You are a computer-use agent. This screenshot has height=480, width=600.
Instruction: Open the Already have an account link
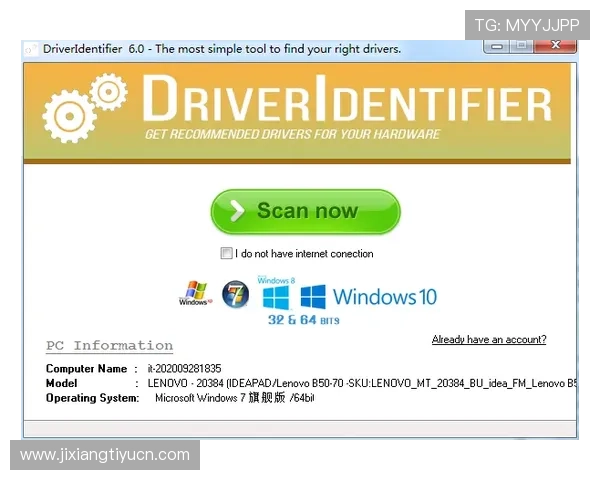click(x=489, y=340)
